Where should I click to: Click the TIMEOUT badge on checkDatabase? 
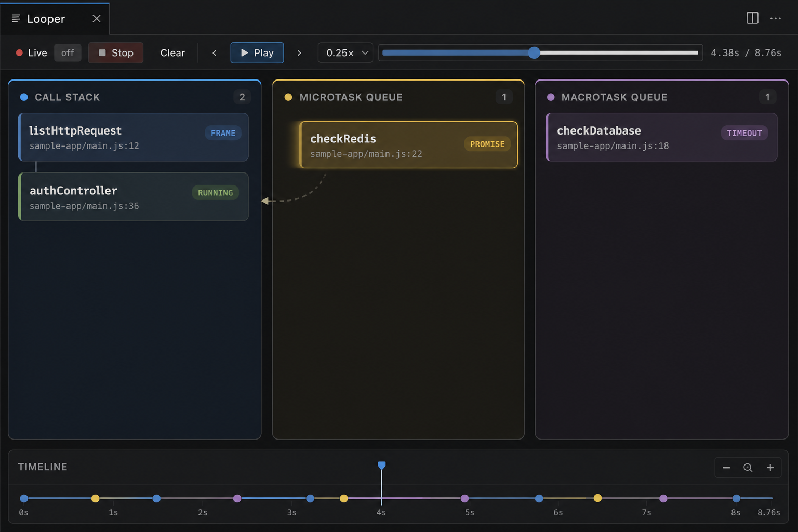[744, 133]
